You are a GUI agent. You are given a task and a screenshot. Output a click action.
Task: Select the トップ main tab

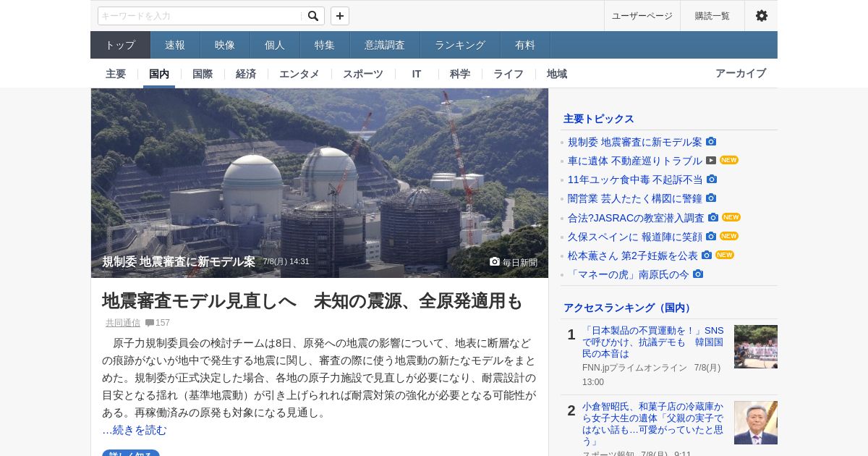point(120,45)
